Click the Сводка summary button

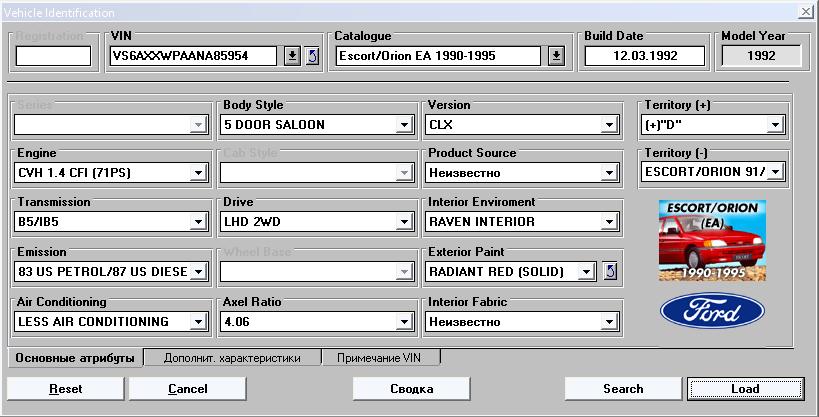[x=411, y=388]
